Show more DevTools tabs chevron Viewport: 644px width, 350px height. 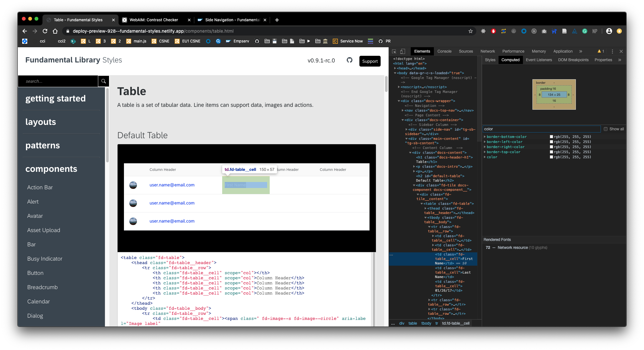[581, 51]
